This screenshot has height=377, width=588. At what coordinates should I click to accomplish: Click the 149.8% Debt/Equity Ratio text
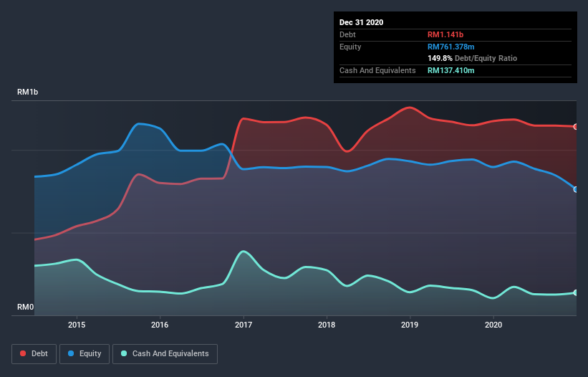pos(472,58)
